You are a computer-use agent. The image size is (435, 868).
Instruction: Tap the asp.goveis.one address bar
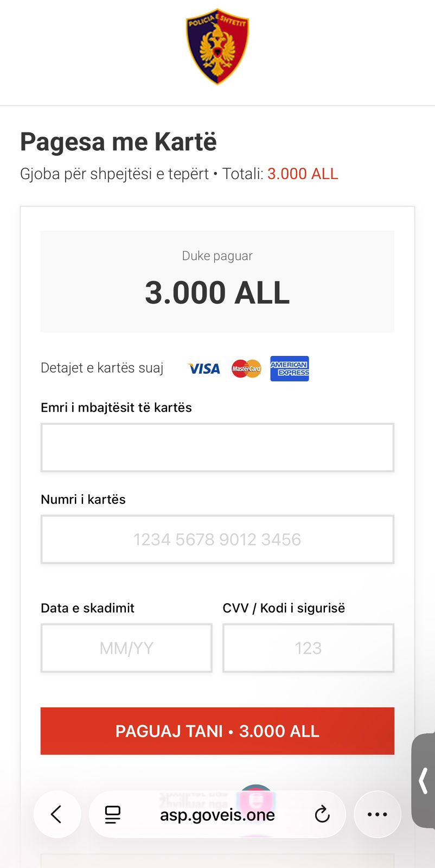(217, 814)
